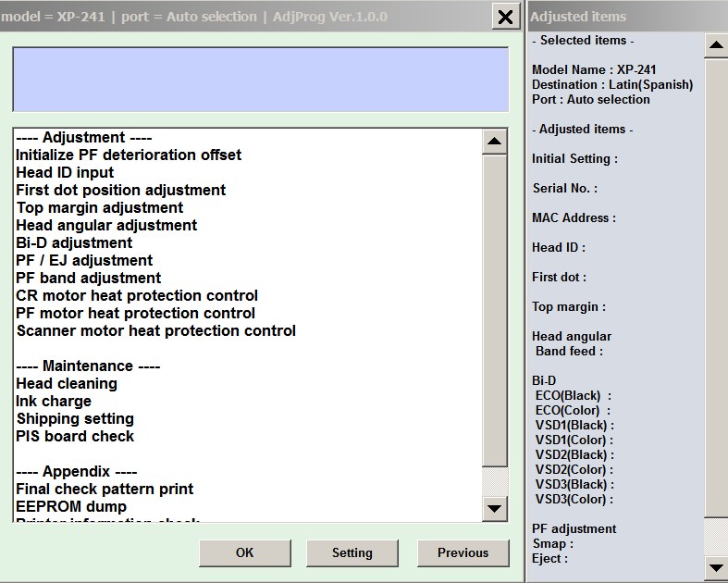Viewport: 728px width, 583px height.
Task: Click Eject label under PF adjustment
Action: (549, 559)
